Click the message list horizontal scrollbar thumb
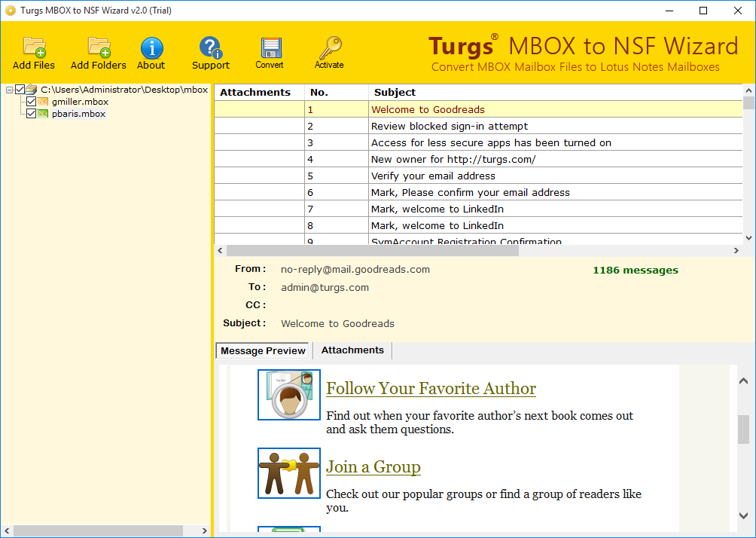 pyautogui.click(x=372, y=250)
